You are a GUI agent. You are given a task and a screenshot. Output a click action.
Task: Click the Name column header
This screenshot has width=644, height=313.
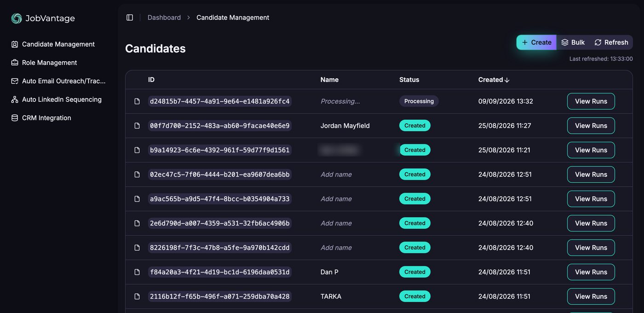[329, 80]
